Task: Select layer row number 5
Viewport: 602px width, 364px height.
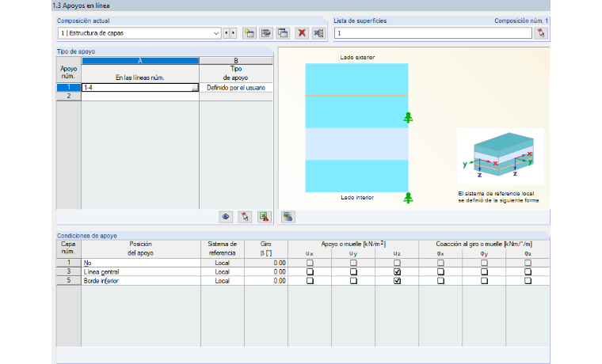Action: (69, 280)
